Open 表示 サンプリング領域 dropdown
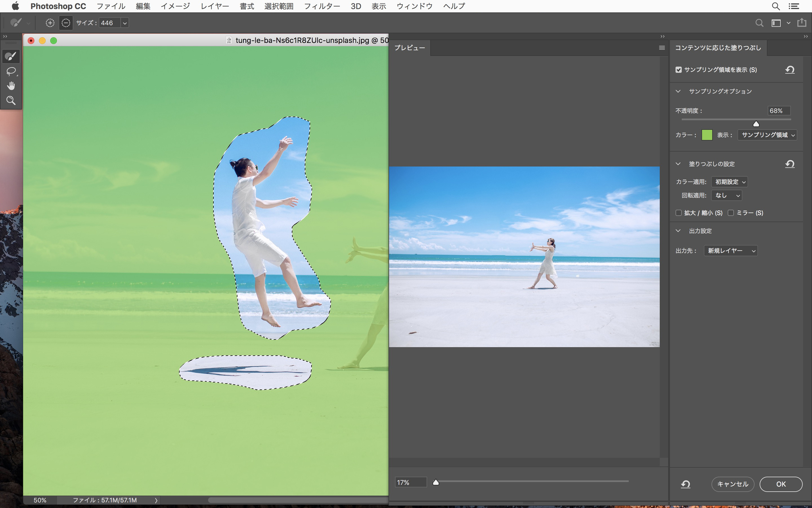The height and width of the screenshot is (508, 812). coord(767,135)
